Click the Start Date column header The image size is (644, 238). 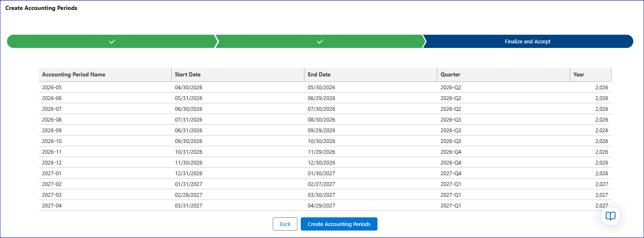point(188,75)
